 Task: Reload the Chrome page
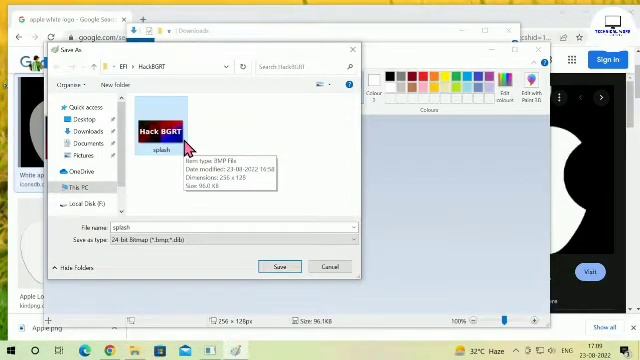51,37
